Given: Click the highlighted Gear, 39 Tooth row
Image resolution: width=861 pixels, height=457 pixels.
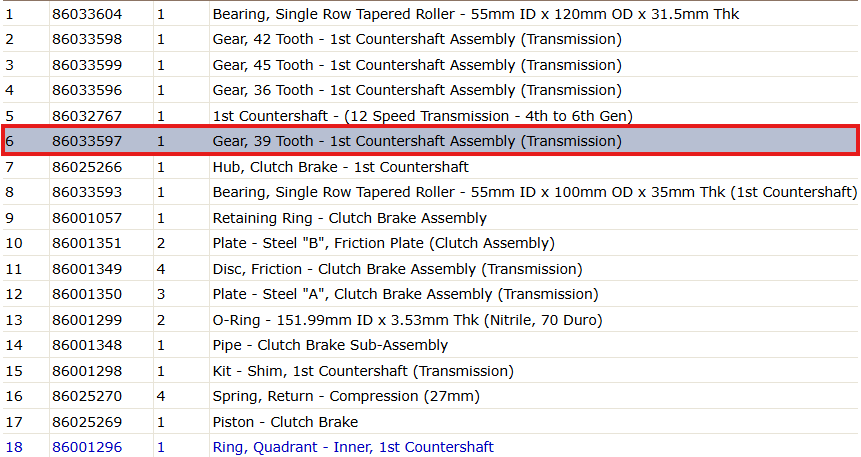Looking at the screenshot, I should [430, 141].
